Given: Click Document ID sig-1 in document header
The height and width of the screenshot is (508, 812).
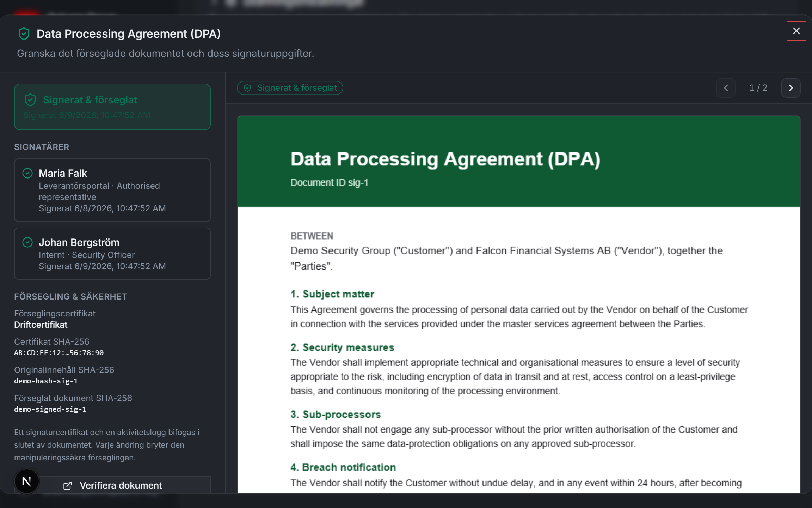Looking at the screenshot, I should pos(329,182).
